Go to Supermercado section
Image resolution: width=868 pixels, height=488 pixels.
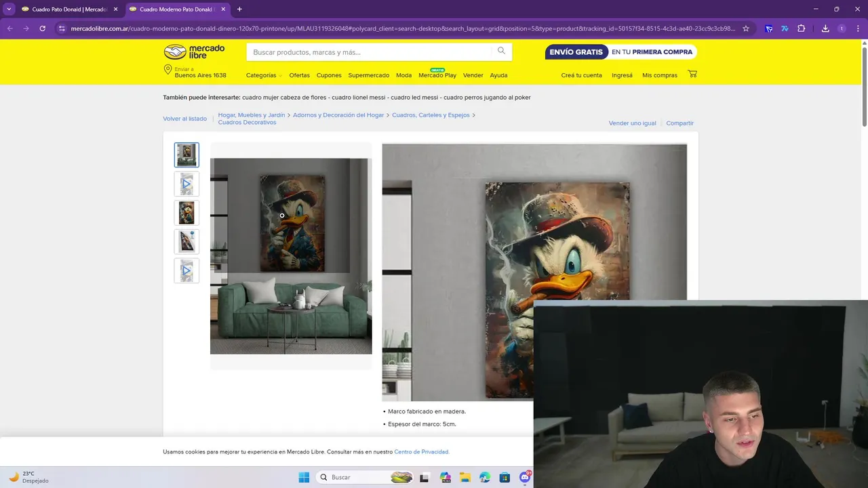[369, 75]
